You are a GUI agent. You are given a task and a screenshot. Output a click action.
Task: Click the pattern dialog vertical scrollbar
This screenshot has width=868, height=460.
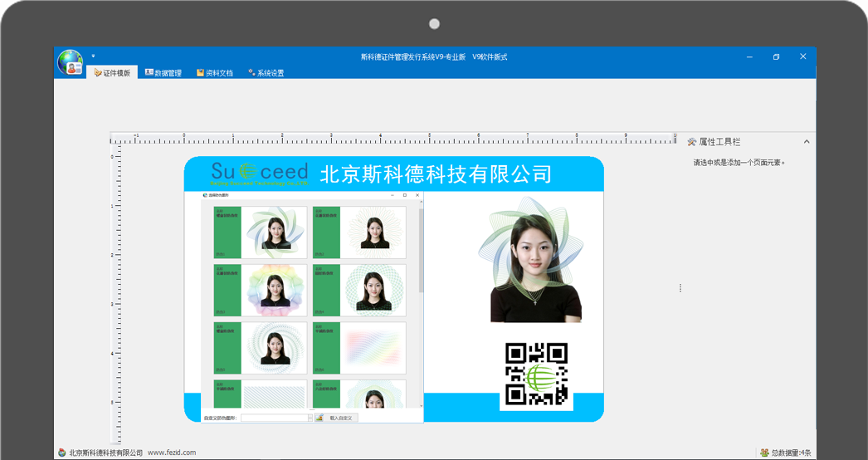point(421,251)
